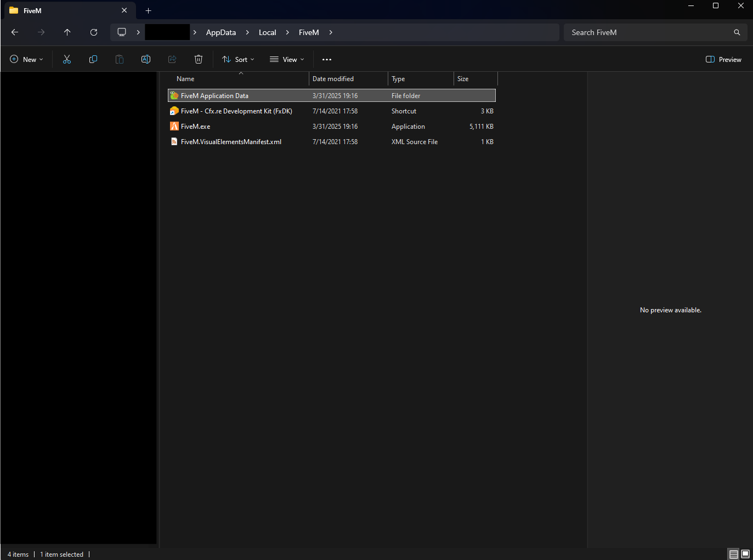This screenshot has width=753, height=560.
Task: Go back with the back arrow
Action: pyautogui.click(x=14, y=32)
